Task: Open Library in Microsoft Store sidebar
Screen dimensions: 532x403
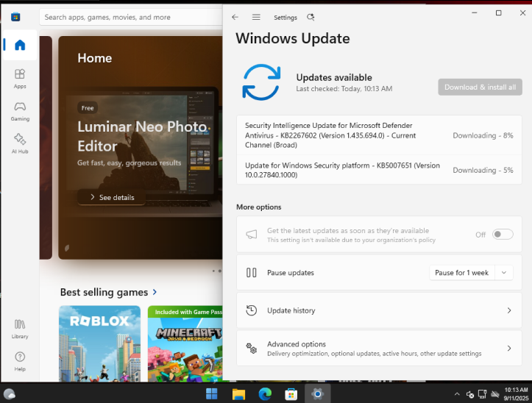Action: [x=20, y=329]
